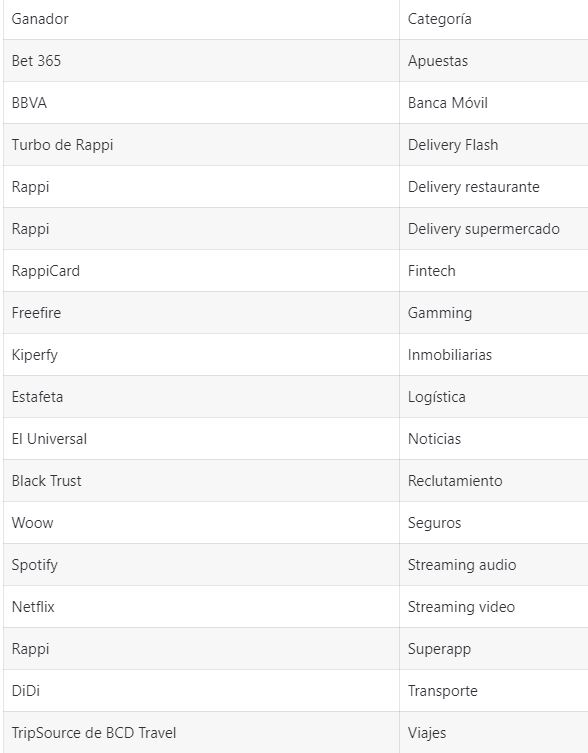
Task: Click the Categoría column header
Action: [494, 19]
